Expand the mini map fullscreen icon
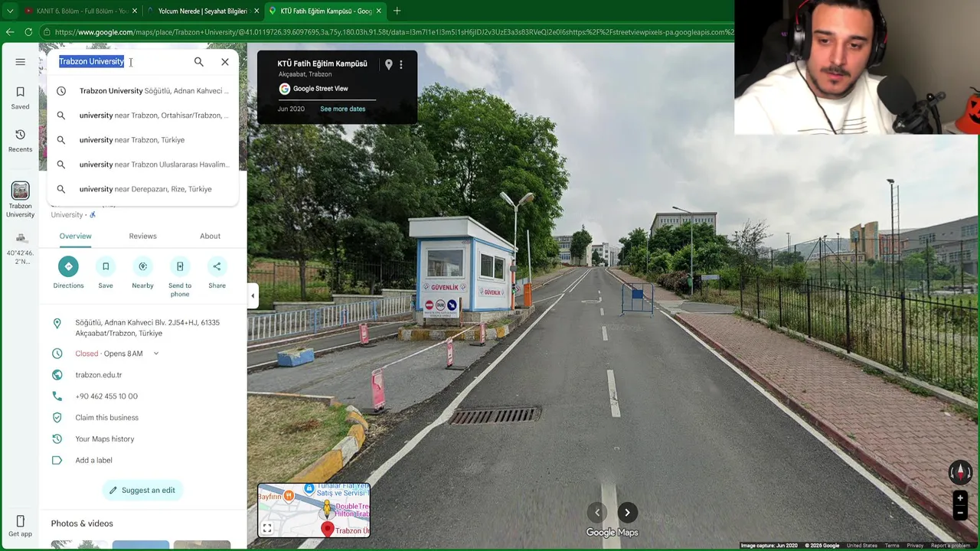Image resolution: width=980 pixels, height=551 pixels. click(x=267, y=528)
